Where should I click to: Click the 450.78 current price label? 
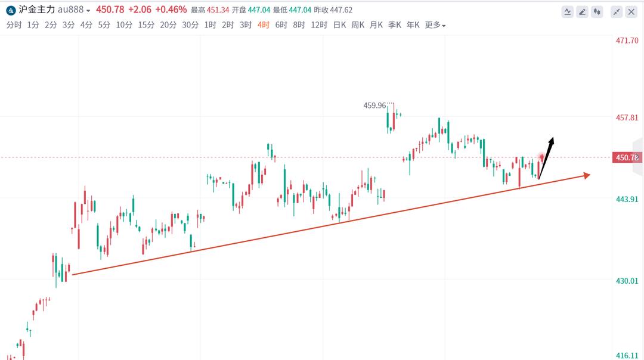click(626, 157)
